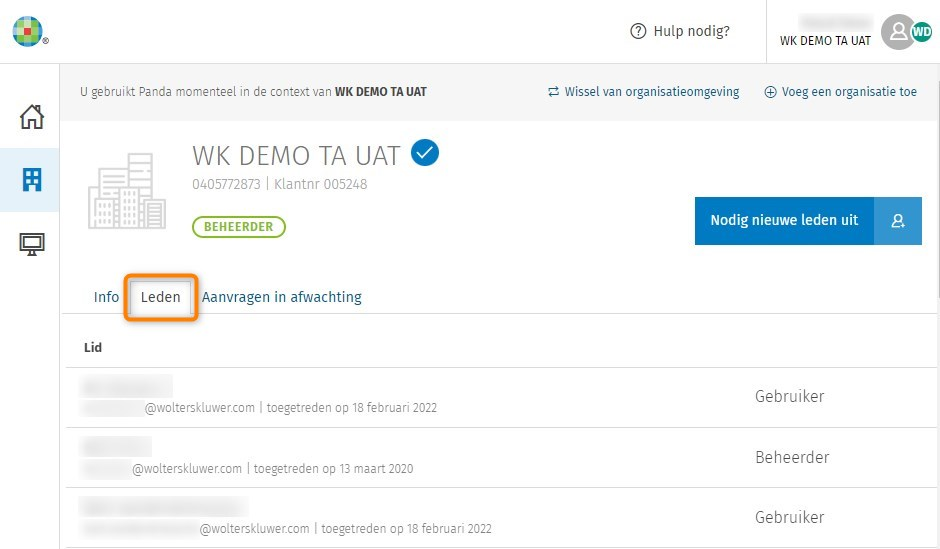Open the Aanvragen in afwachting tab
The image size is (940, 549).
tap(282, 297)
